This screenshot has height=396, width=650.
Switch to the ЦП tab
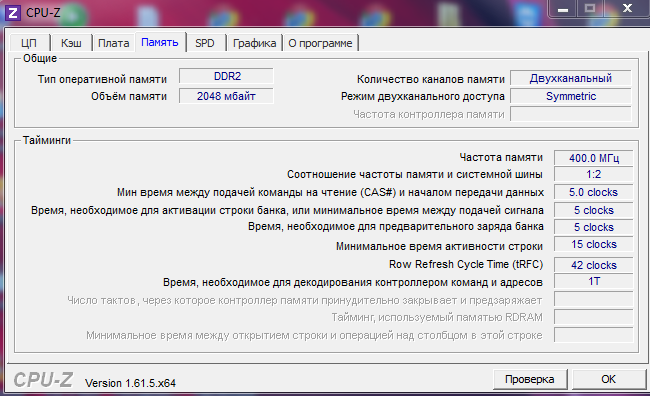tap(29, 43)
